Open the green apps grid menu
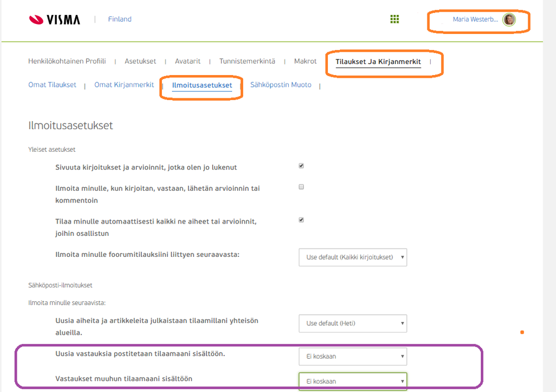Image resolution: width=556 pixels, height=392 pixels. [x=395, y=19]
